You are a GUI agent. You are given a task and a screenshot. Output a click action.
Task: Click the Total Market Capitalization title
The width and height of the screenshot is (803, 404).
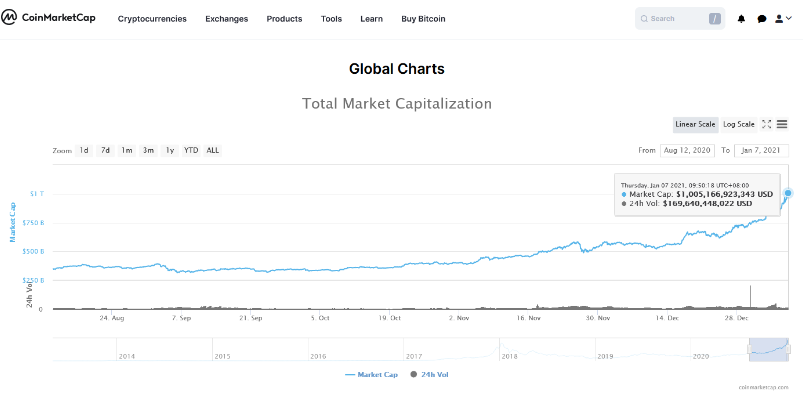pyautogui.click(x=397, y=104)
